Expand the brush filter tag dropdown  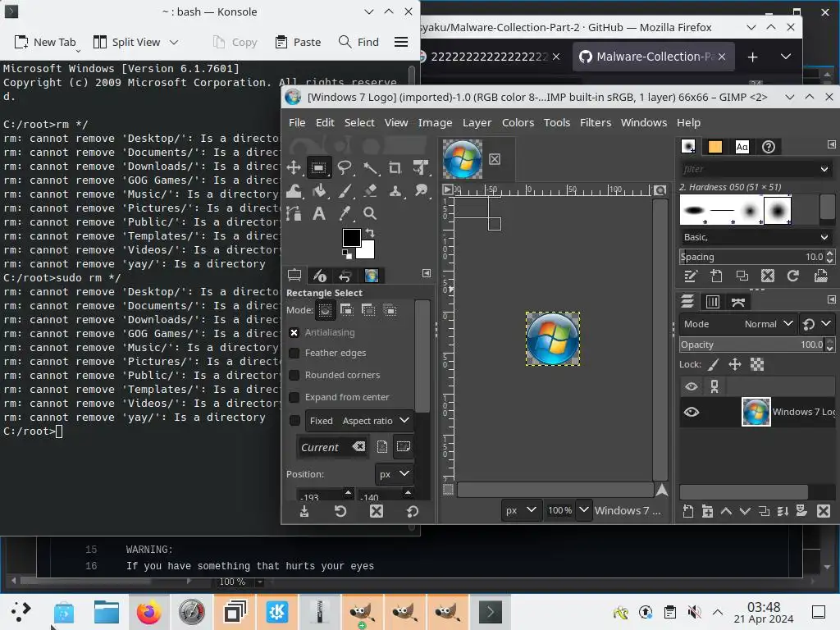pyautogui.click(x=824, y=169)
